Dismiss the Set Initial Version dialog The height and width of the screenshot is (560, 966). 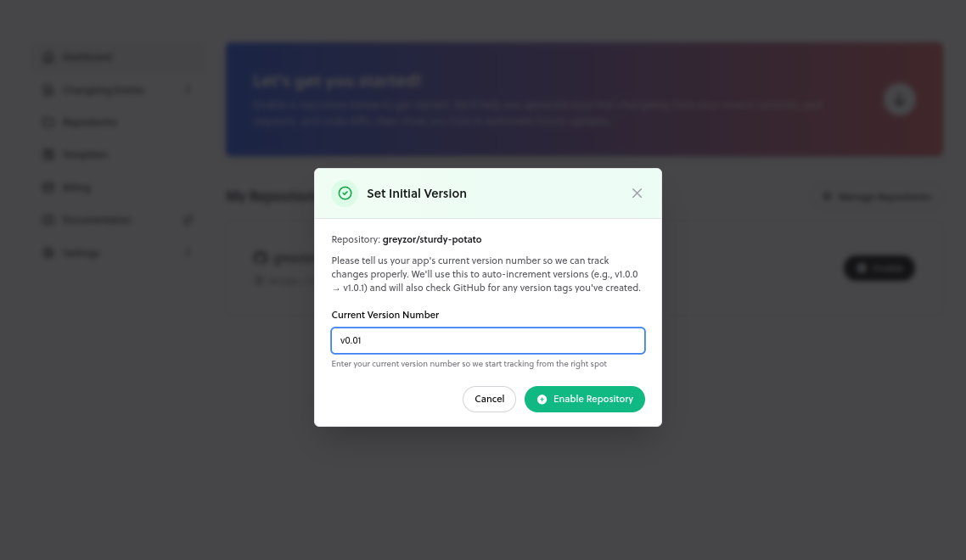click(637, 193)
